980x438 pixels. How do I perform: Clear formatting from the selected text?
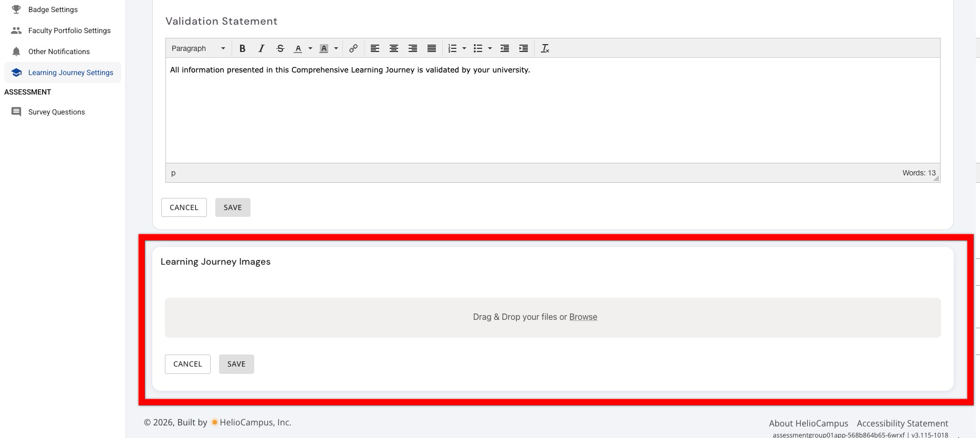tap(545, 48)
